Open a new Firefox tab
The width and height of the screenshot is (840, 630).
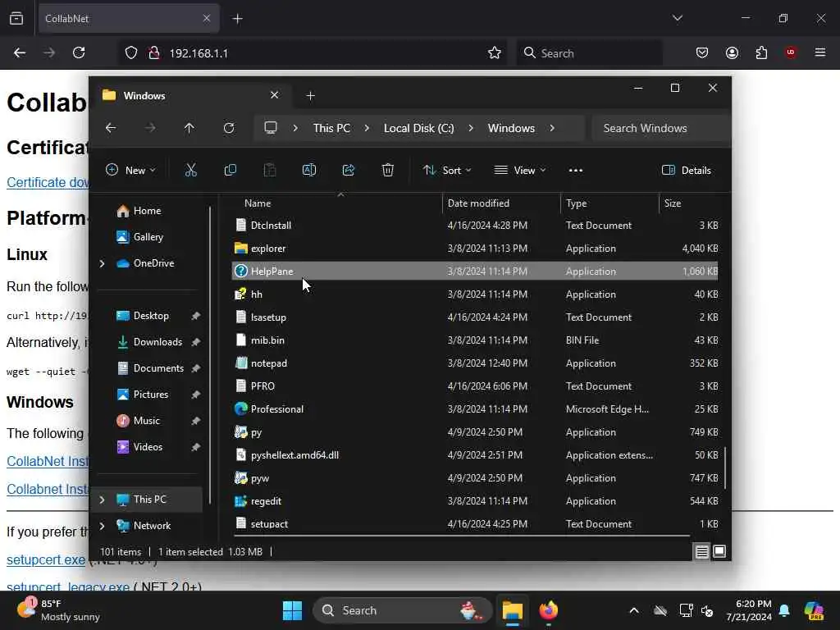pyautogui.click(x=237, y=18)
